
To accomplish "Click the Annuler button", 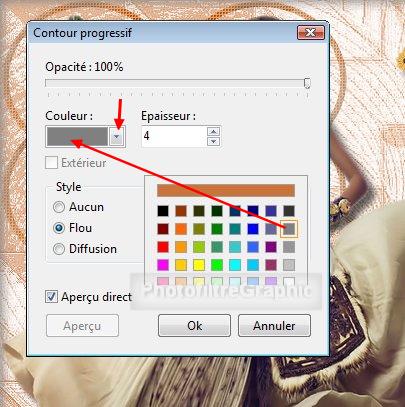I will coord(274,326).
